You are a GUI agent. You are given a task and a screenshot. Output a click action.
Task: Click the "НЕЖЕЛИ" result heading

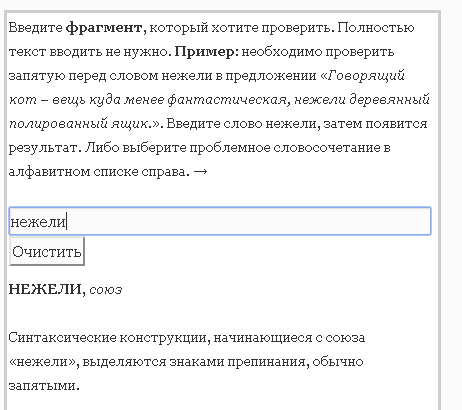[x=45, y=289]
